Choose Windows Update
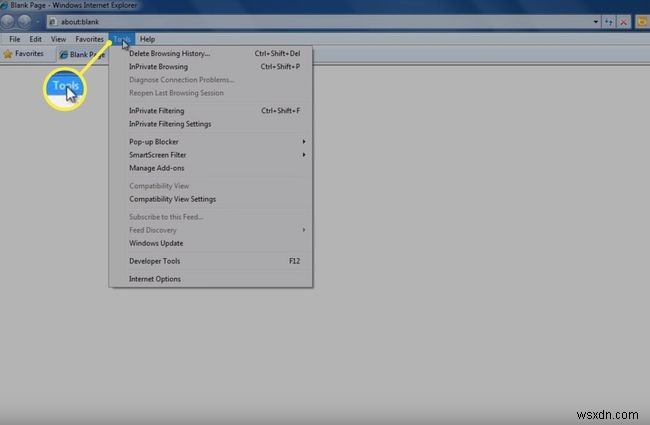650x425 pixels. click(x=211, y=243)
